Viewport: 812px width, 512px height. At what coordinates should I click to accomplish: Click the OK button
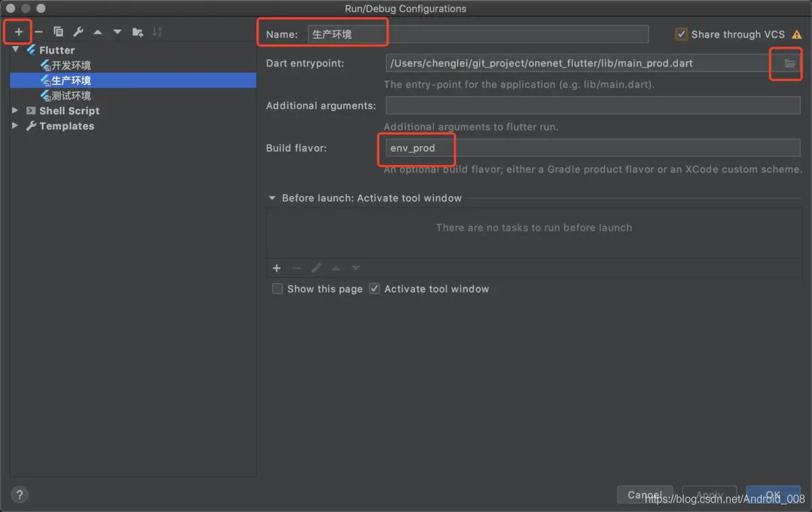click(x=773, y=495)
